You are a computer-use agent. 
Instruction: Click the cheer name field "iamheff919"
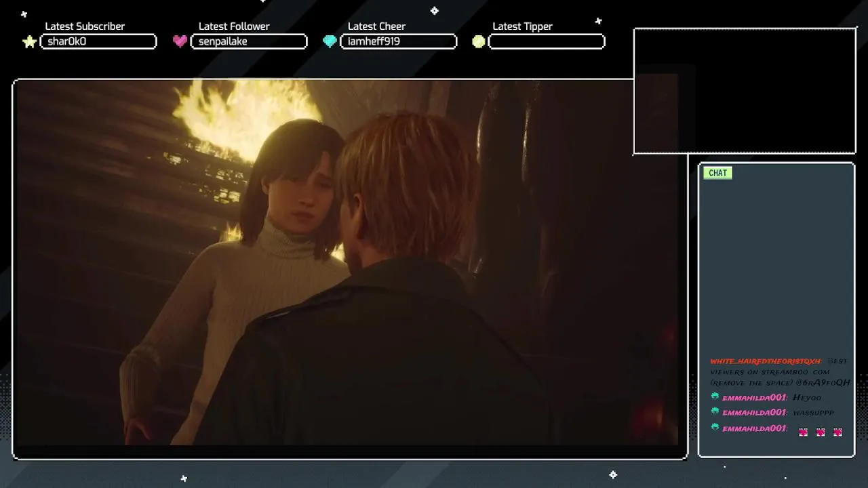(398, 42)
